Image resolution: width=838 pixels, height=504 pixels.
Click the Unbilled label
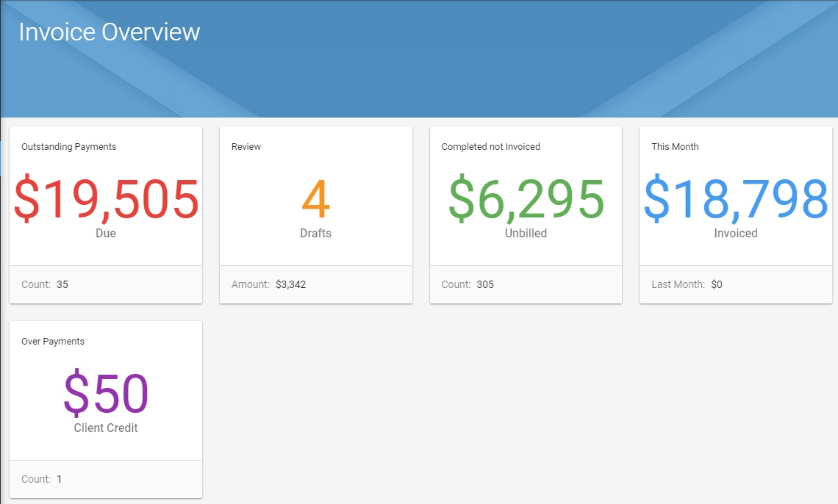(x=526, y=234)
